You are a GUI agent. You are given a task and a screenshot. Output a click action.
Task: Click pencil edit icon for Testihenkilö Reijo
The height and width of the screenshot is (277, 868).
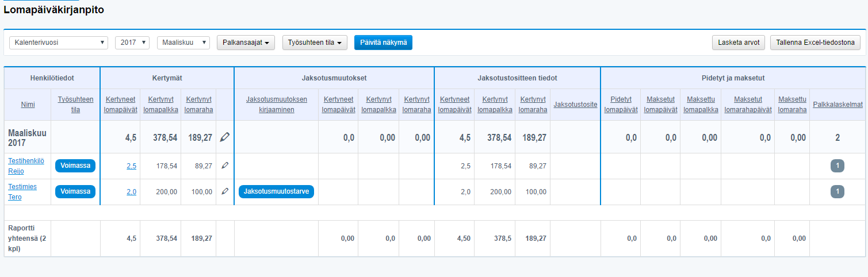click(225, 166)
